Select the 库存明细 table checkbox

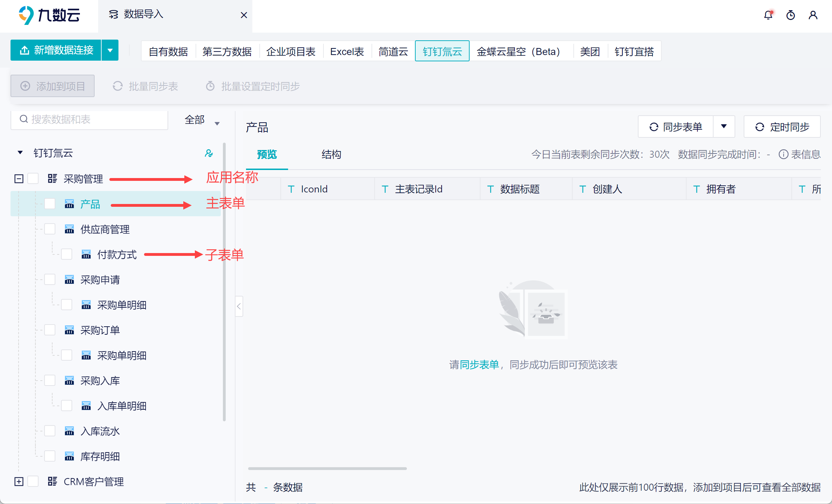pos(50,456)
